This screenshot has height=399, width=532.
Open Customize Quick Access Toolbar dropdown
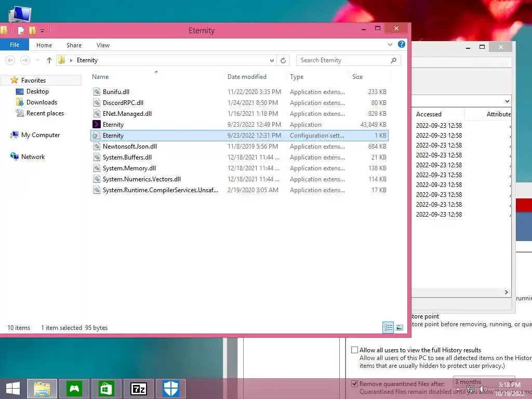[x=42, y=31]
